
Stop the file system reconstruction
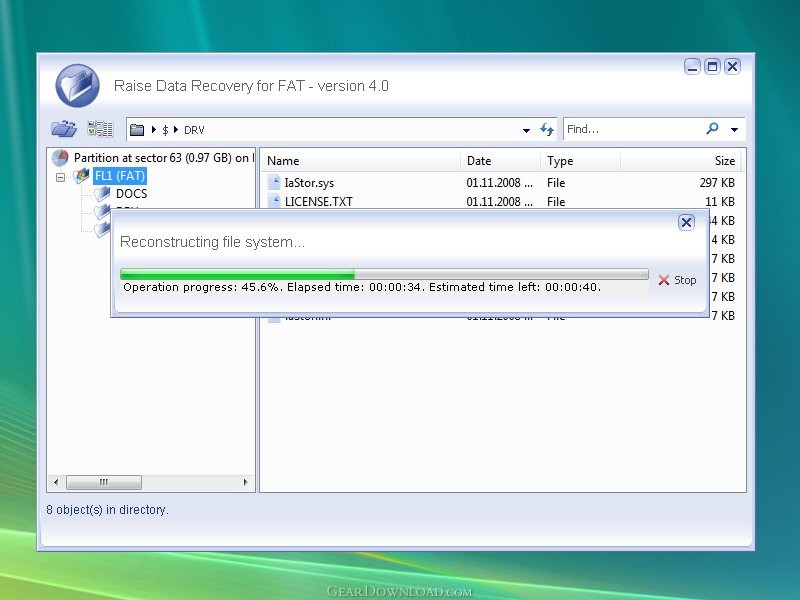pyautogui.click(x=678, y=280)
